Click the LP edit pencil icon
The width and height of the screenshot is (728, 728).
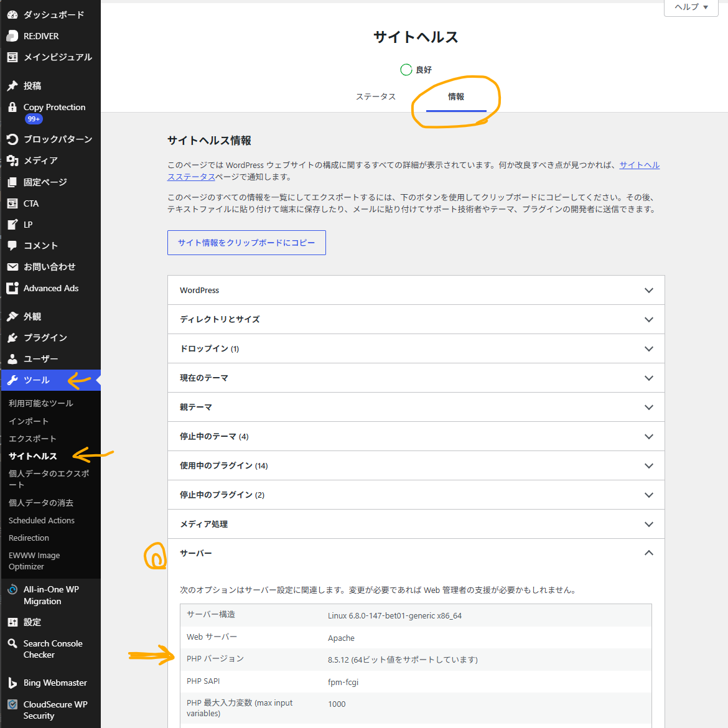coord(12,225)
